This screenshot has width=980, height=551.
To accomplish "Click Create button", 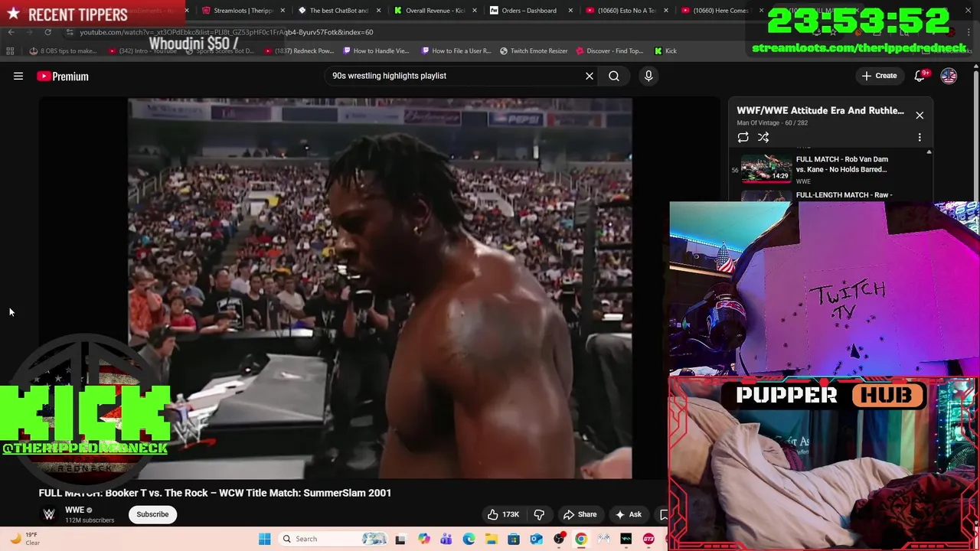I will [879, 76].
